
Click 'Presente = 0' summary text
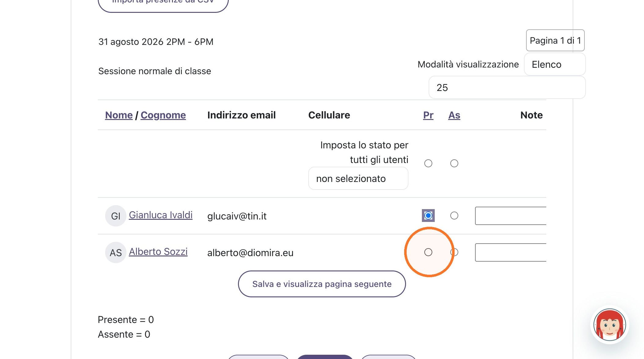126,320
